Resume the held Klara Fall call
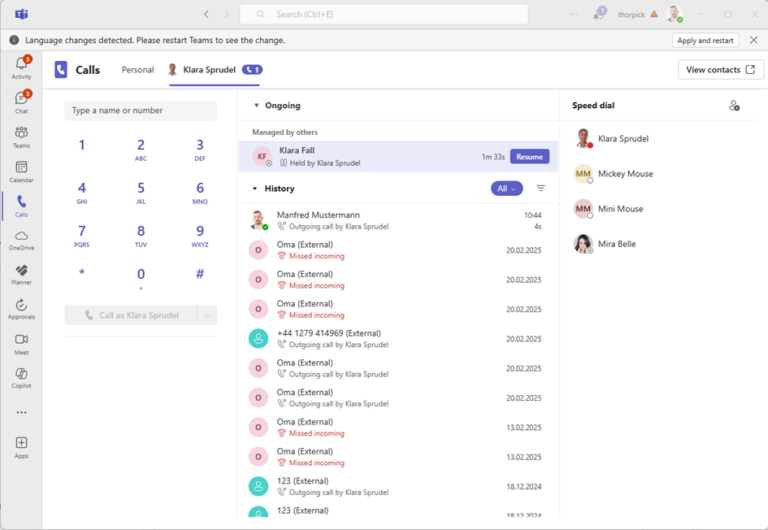The width and height of the screenshot is (768, 530). click(529, 157)
